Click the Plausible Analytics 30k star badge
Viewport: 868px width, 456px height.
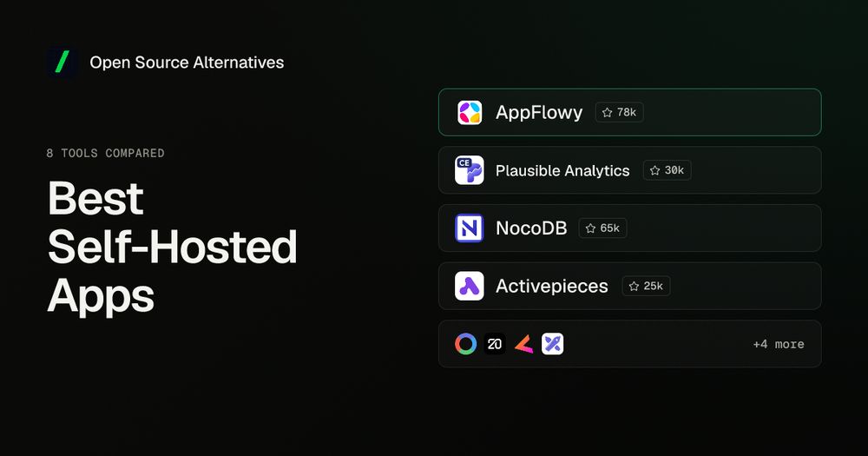(667, 170)
